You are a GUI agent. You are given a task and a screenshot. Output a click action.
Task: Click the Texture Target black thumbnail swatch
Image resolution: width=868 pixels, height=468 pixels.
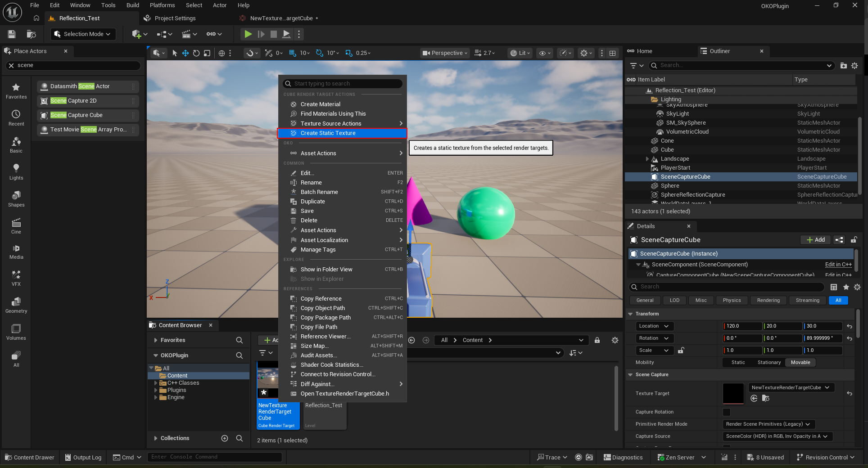733,394
